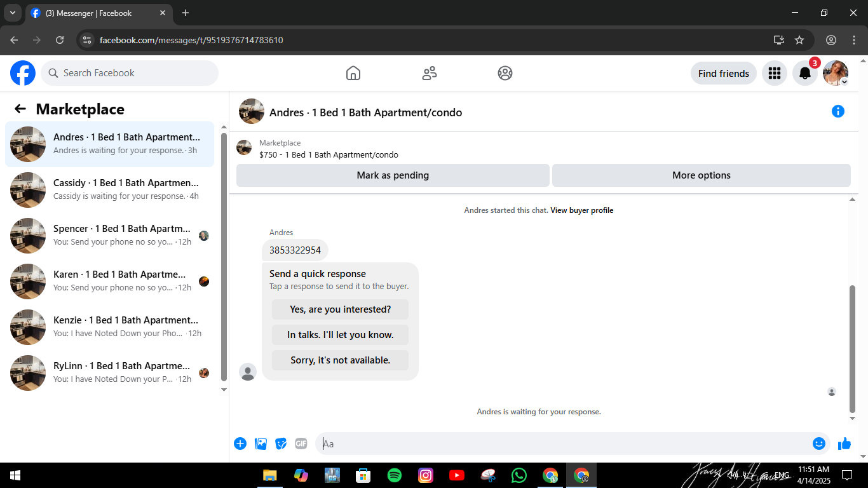Open WhatsApp from the taskbar

coord(519,475)
